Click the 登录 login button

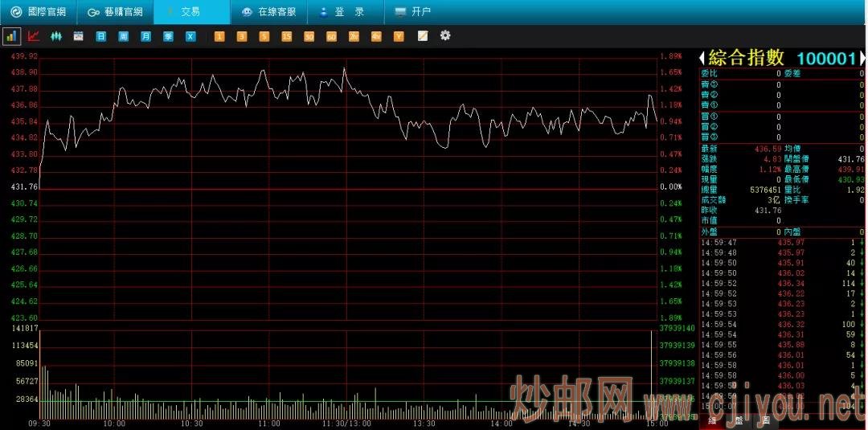click(x=346, y=11)
